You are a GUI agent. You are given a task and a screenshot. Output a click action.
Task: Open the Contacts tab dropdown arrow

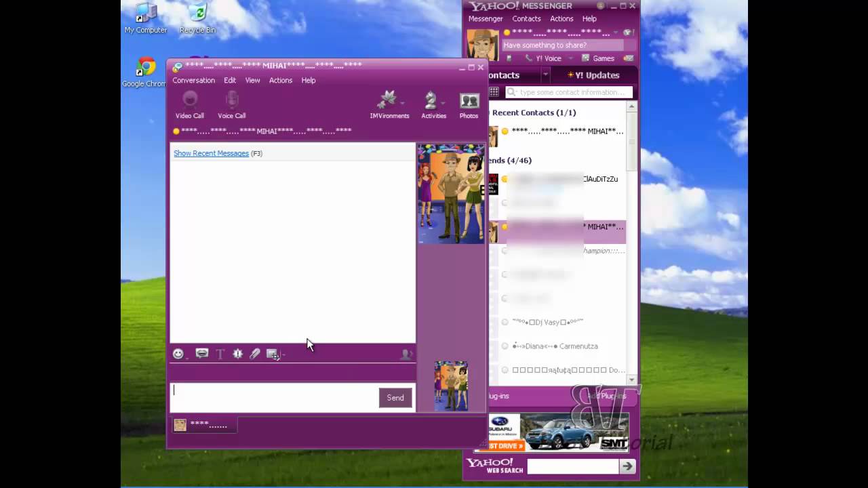pos(545,75)
